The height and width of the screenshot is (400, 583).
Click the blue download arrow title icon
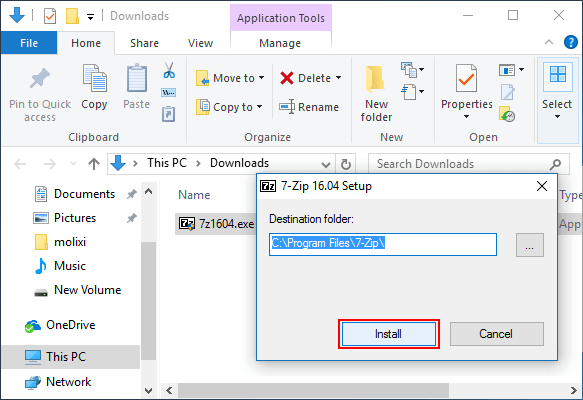click(x=17, y=16)
